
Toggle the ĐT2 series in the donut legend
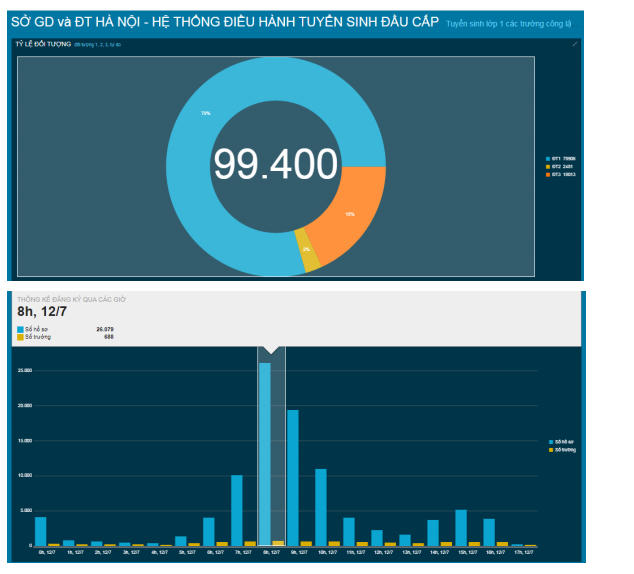[x=560, y=167]
